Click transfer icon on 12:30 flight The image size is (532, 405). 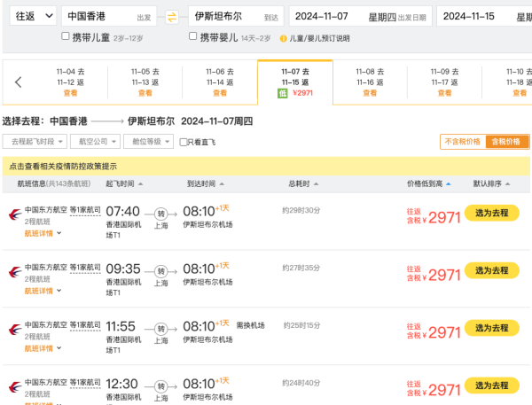(x=160, y=386)
